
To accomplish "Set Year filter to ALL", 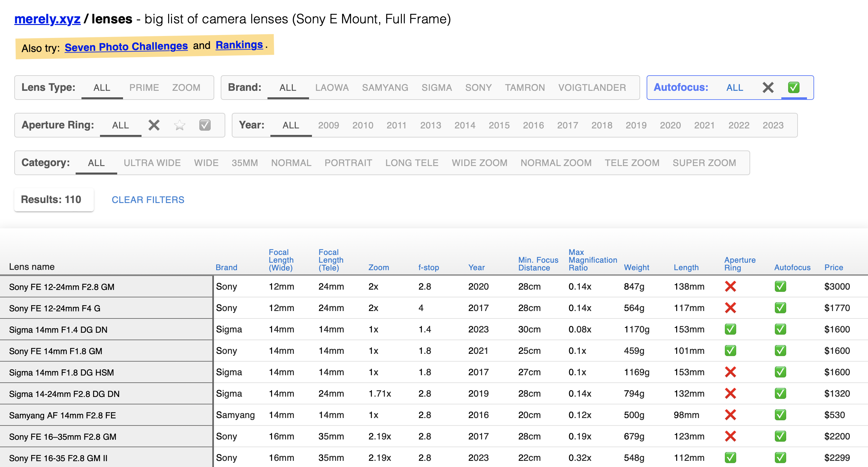I will pyautogui.click(x=291, y=125).
